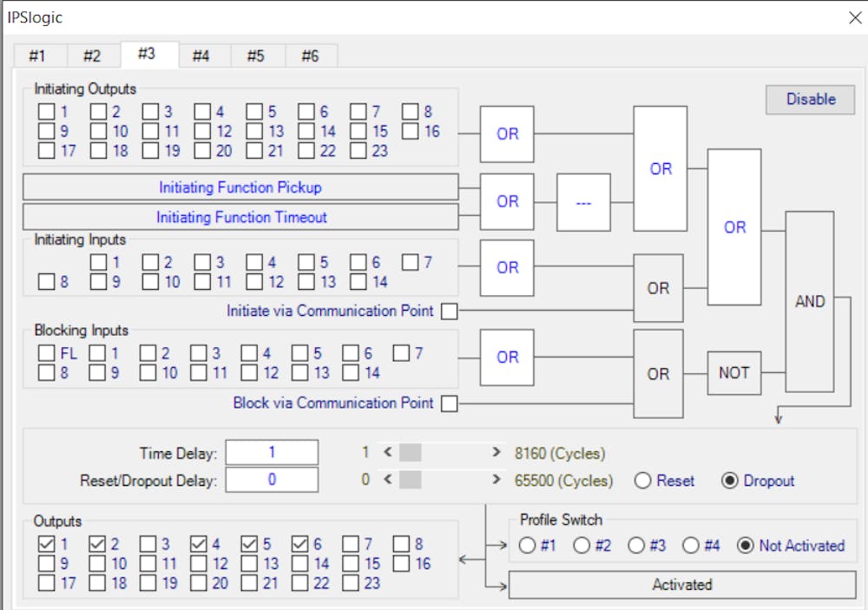Switch to the #1 tab
The image size is (868, 610).
(40, 56)
